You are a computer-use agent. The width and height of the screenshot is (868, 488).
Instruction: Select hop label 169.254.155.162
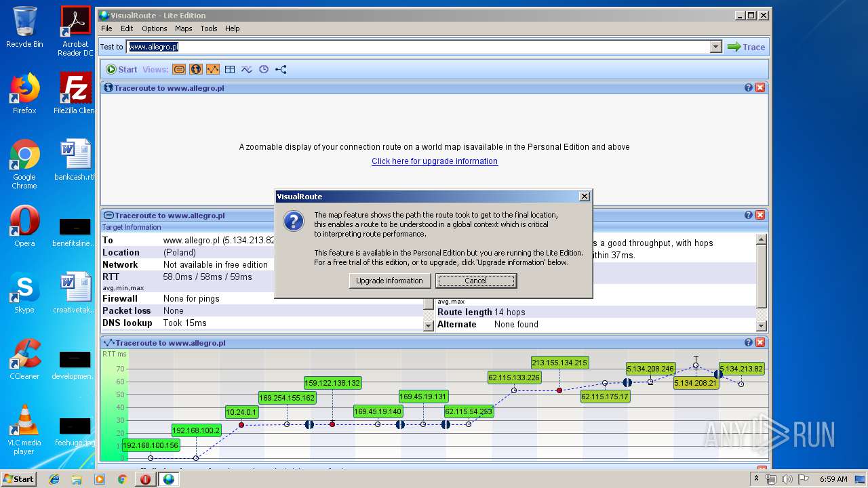[287, 398]
